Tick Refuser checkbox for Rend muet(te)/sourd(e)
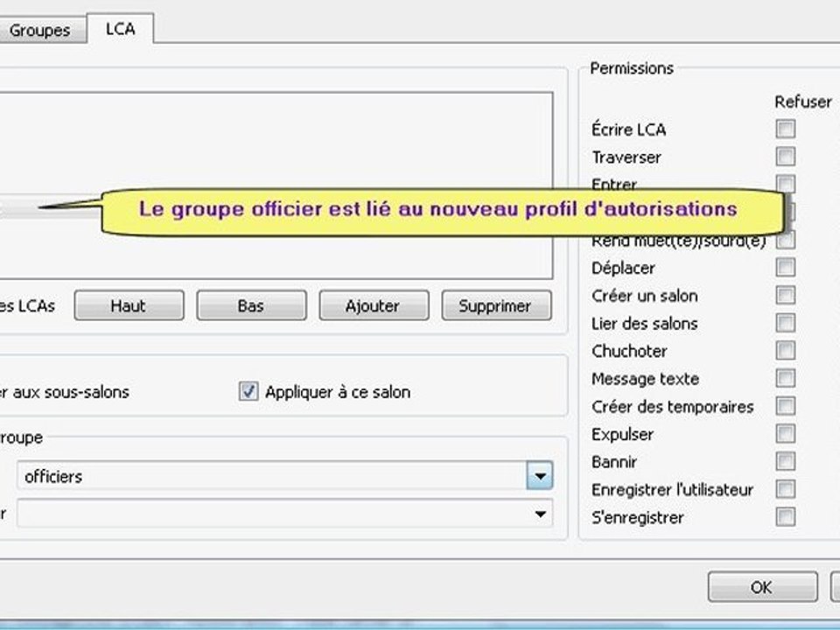This screenshot has height=630, width=840. click(786, 240)
